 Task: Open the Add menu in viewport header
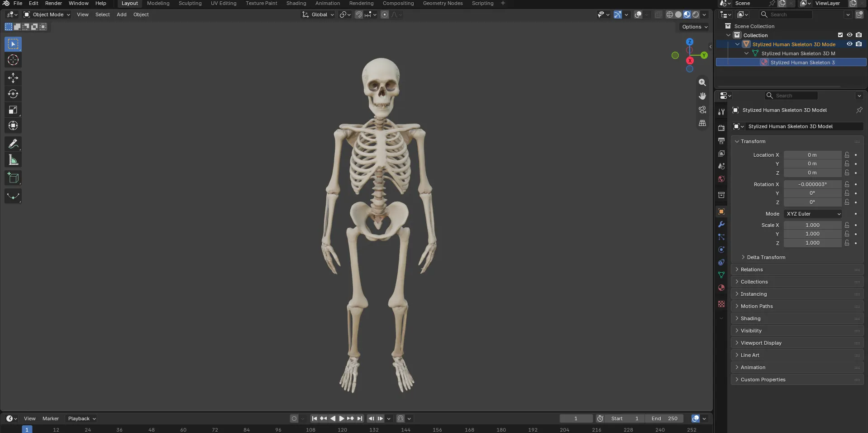122,14
